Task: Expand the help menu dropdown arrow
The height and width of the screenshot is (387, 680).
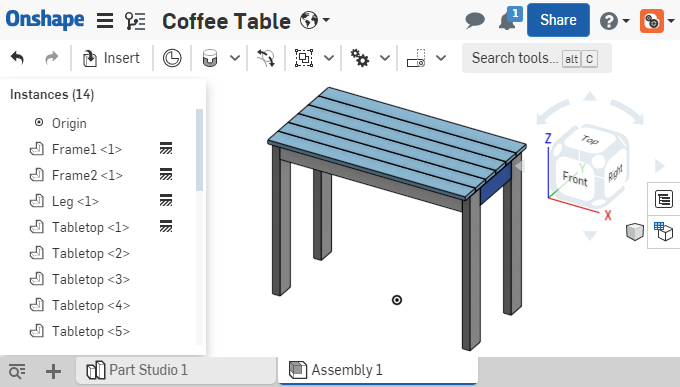Action: (x=626, y=20)
